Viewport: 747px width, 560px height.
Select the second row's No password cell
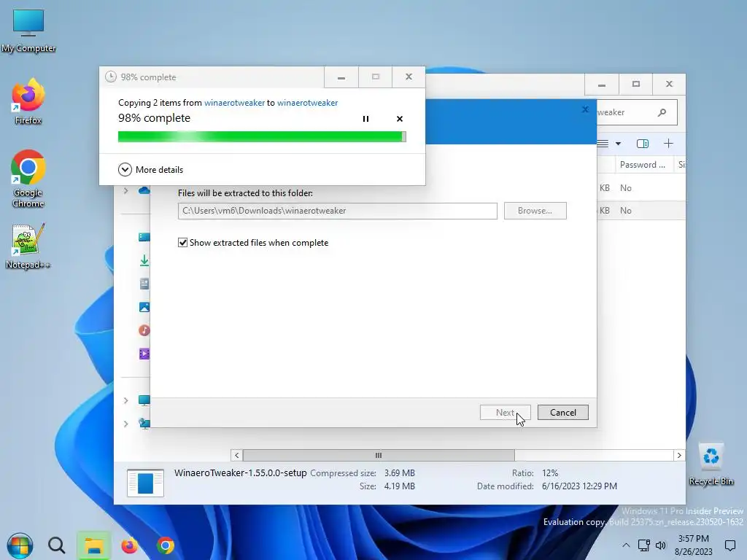625,211
